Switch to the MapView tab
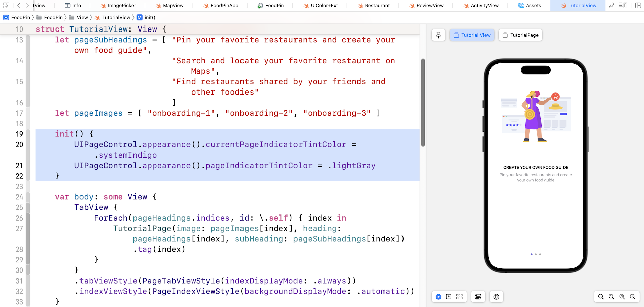The width and height of the screenshot is (644, 307). pos(169,5)
